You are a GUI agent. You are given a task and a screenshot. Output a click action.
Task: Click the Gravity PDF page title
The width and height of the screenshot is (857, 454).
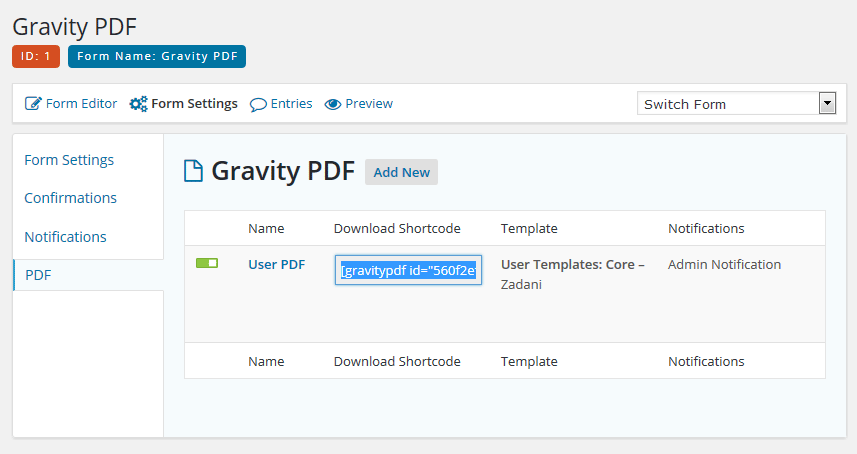pyautogui.click(x=74, y=27)
